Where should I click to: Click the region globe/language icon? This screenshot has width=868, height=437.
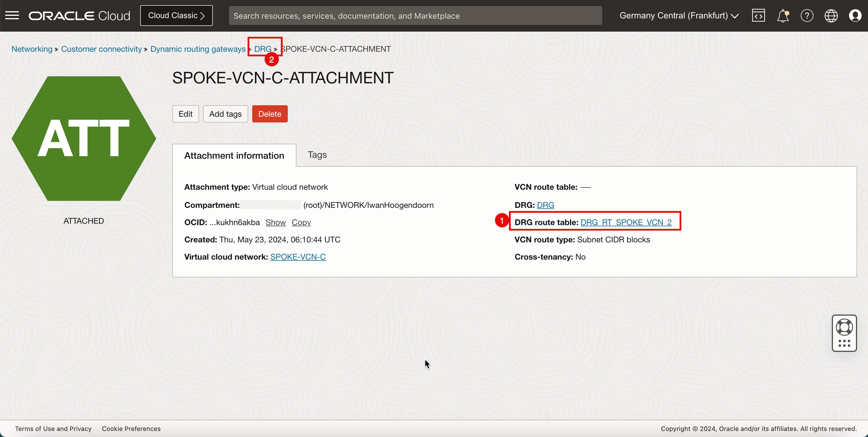point(831,16)
